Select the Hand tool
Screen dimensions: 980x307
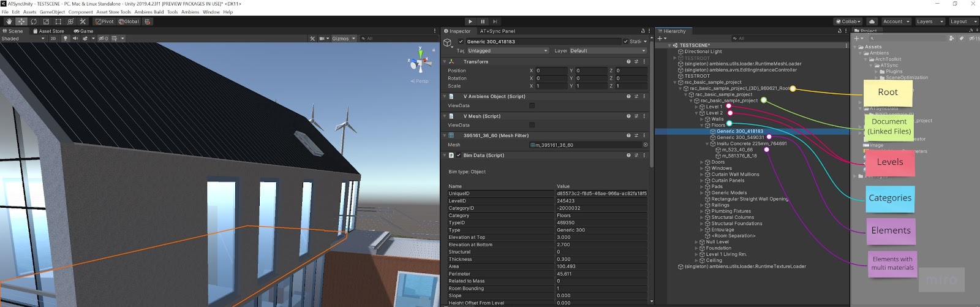(9, 21)
